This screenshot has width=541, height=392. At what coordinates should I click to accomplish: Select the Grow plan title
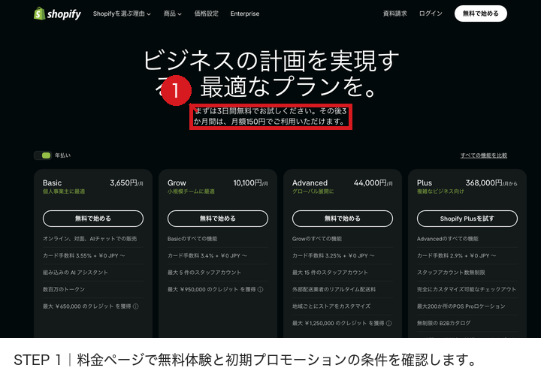point(177,183)
